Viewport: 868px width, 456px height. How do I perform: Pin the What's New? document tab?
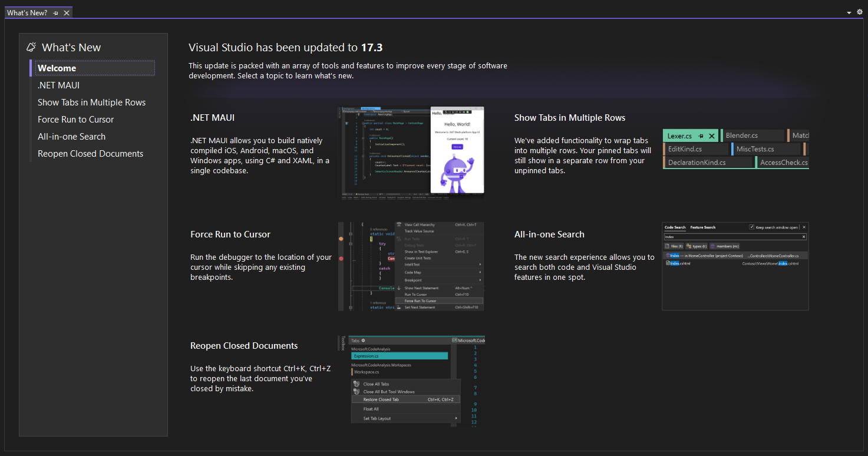pyautogui.click(x=56, y=13)
